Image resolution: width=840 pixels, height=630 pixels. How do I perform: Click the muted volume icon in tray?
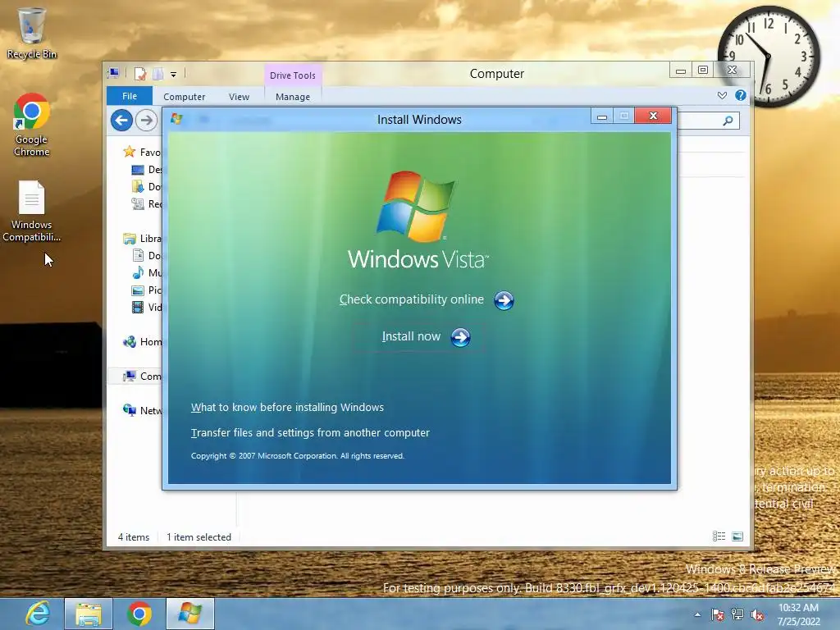coord(757,614)
